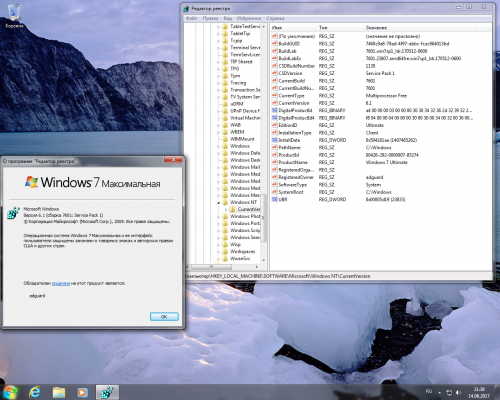This screenshot has height=400, width=500.
Task: Launch Internet Explorer from the taskbar
Action: (x=34, y=393)
